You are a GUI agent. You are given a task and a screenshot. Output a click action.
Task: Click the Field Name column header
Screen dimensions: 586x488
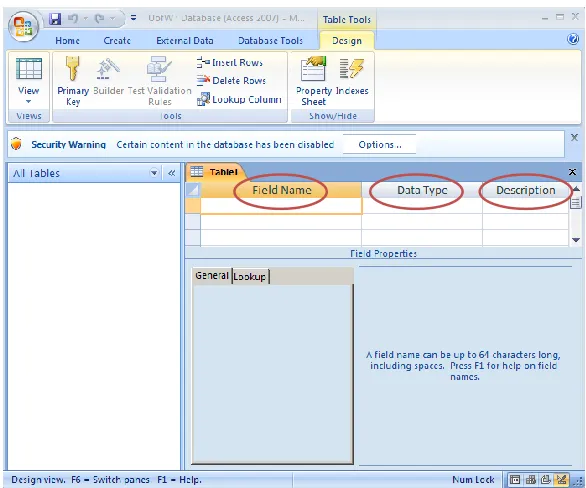281,190
